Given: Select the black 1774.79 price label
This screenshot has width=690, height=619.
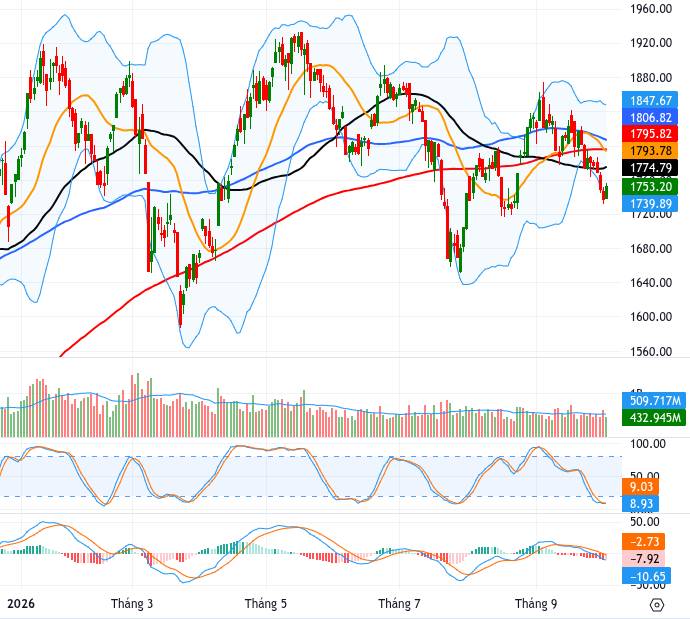Looking at the screenshot, I should pyautogui.click(x=650, y=168).
